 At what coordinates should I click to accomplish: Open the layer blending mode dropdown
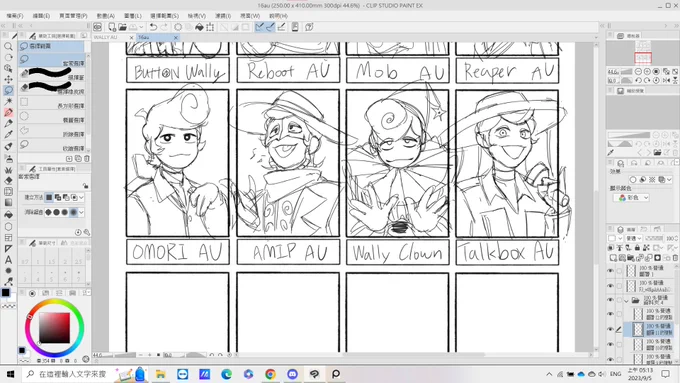click(x=634, y=238)
